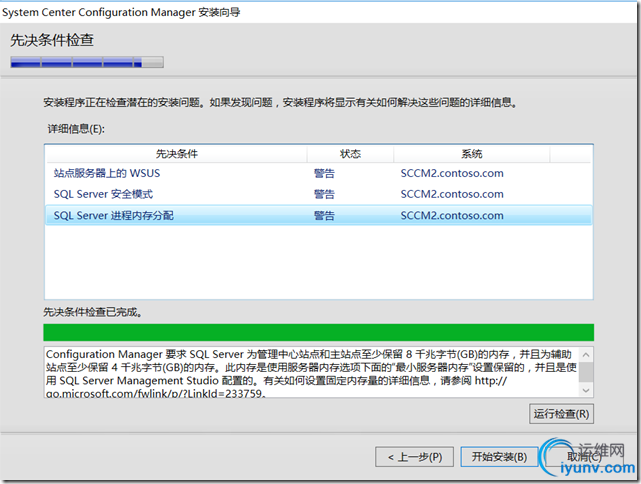Click 警告 status of WSUS row
Image resolution: width=641 pixels, height=484 pixels.
[324, 173]
